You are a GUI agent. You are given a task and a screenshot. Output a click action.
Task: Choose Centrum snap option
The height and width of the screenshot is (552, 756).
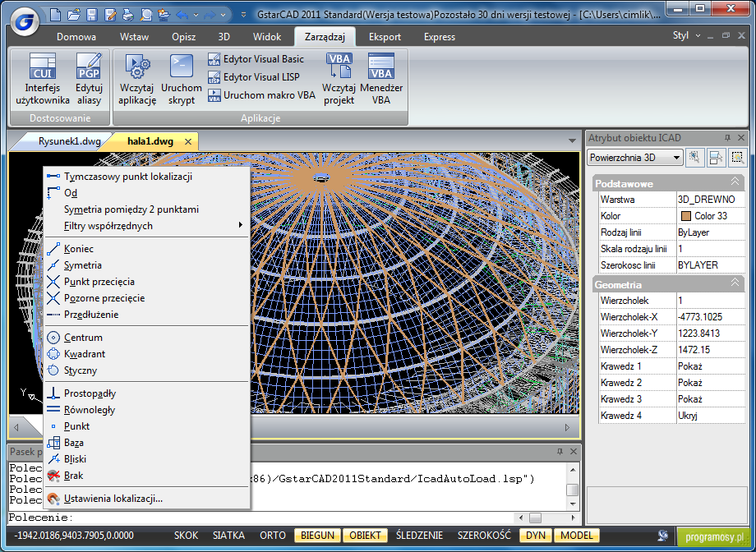(146, 338)
